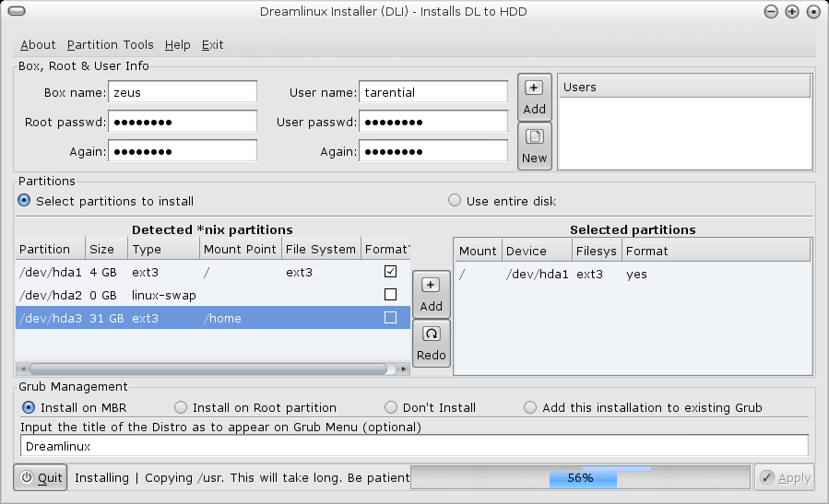Sort by Partition column header
The image size is (829, 504).
[x=50, y=249]
